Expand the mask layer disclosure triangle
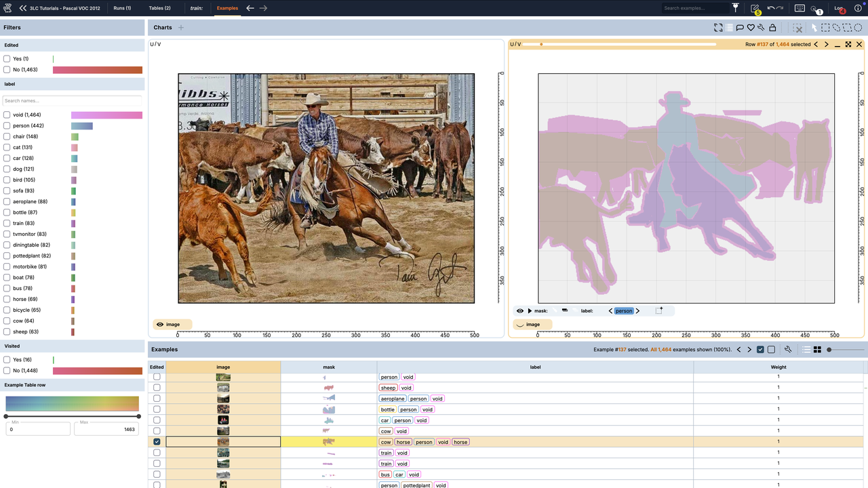 [530, 311]
